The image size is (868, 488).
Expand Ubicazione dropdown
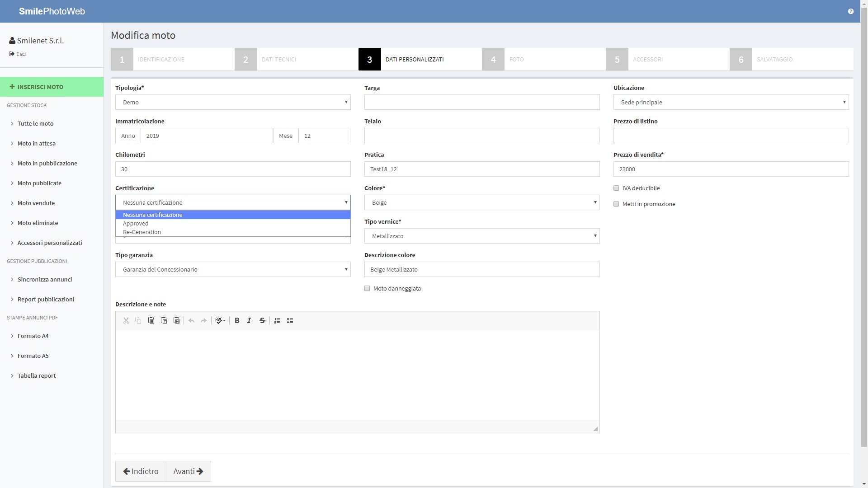(731, 102)
